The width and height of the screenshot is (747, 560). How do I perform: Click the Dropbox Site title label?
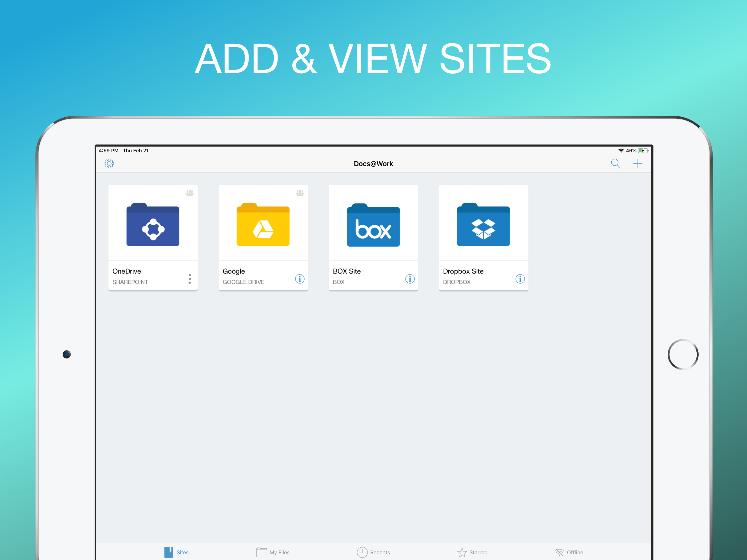tap(463, 271)
